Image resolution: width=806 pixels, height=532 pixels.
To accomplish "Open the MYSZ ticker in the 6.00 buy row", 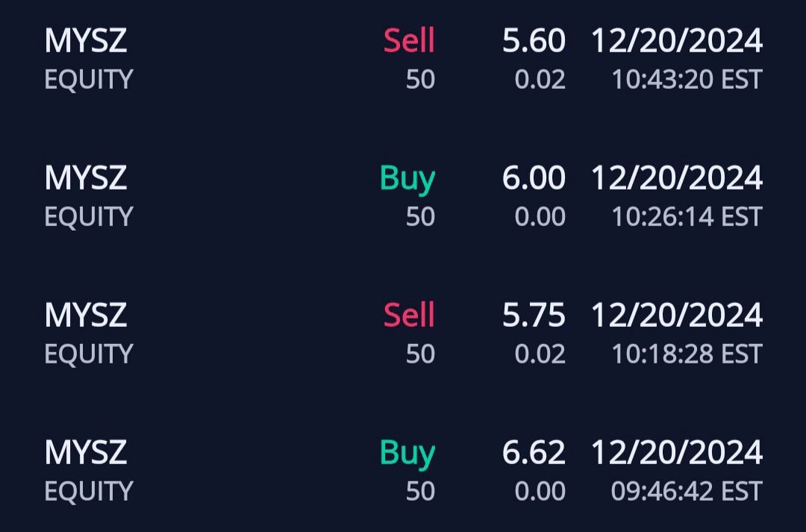I will tap(86, 178).
